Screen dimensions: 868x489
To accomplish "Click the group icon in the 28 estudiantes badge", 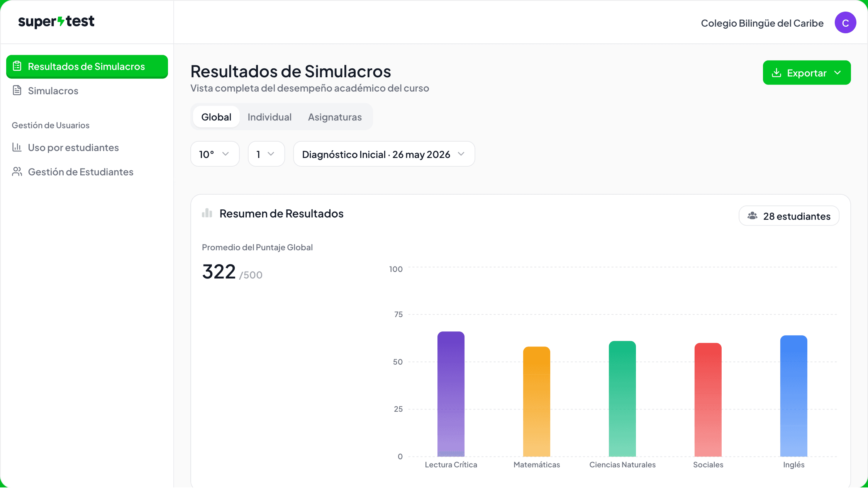I will click(753, 216).
